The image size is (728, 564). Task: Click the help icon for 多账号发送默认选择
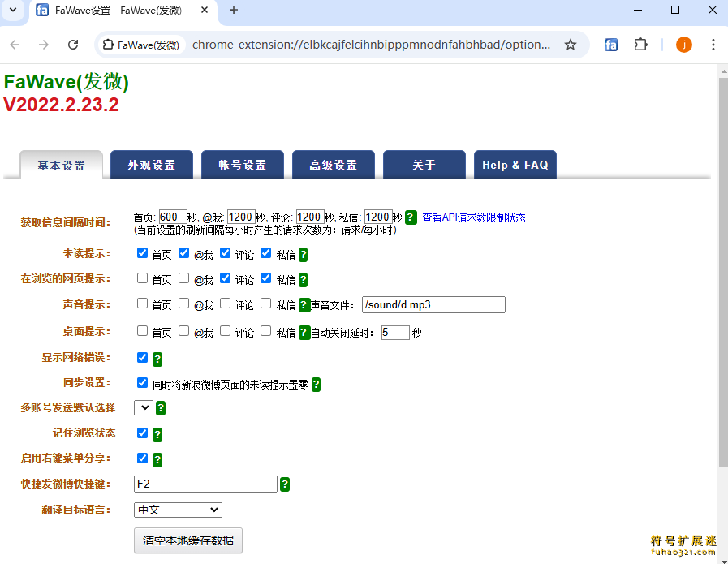point(161,408)
